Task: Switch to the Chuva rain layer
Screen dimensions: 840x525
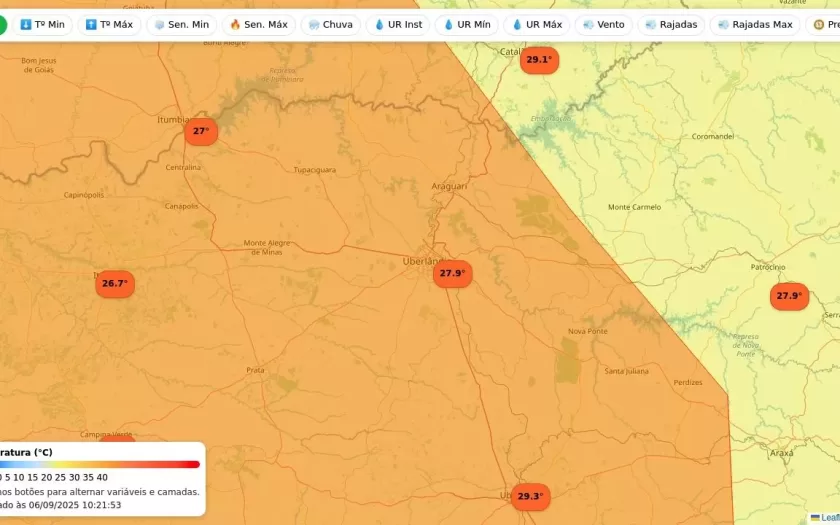Action: 330,24
